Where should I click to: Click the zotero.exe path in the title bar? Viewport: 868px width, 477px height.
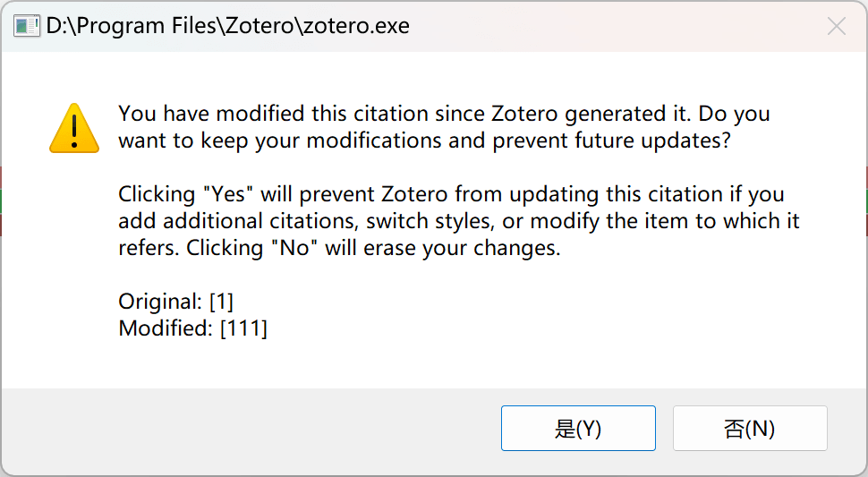click(x=227, y=26)
